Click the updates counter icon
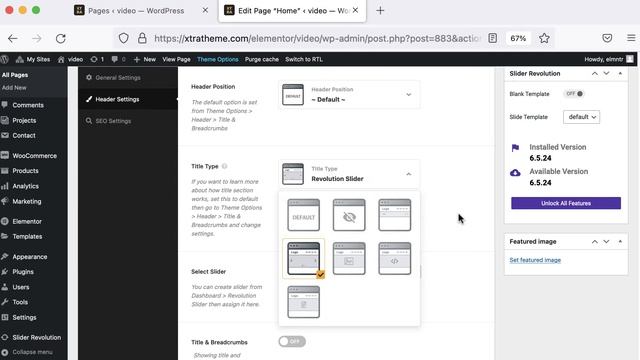The image size is (640, 360). (97, 59)
